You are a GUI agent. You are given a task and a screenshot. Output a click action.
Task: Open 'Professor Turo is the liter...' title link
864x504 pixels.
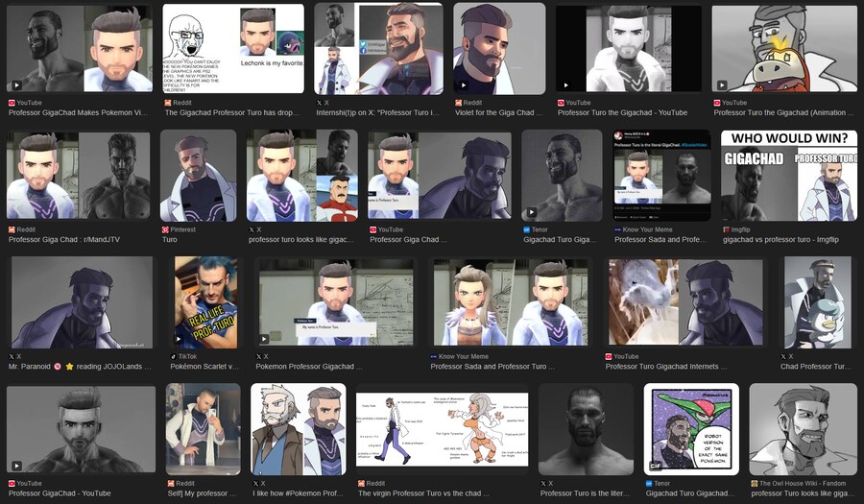[585, 493]
